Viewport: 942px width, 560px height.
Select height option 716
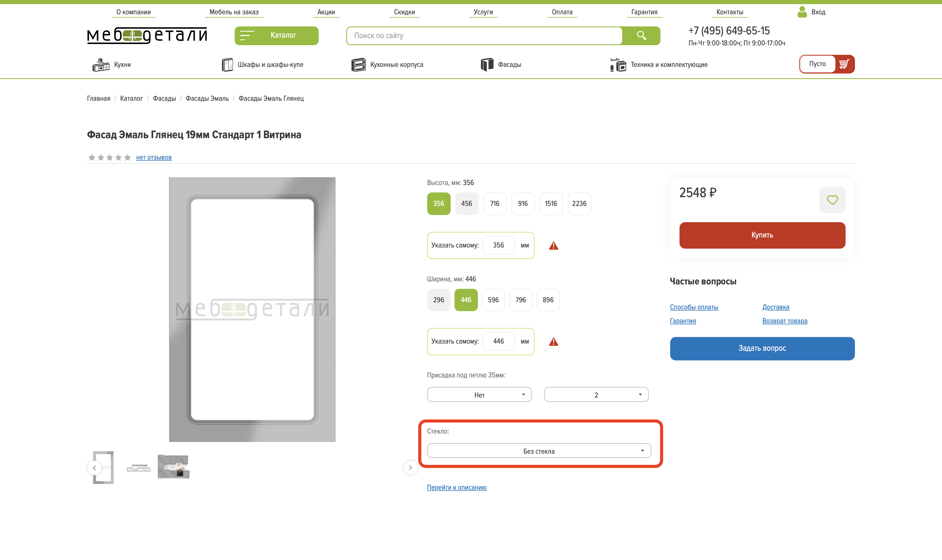click(494, 203)
